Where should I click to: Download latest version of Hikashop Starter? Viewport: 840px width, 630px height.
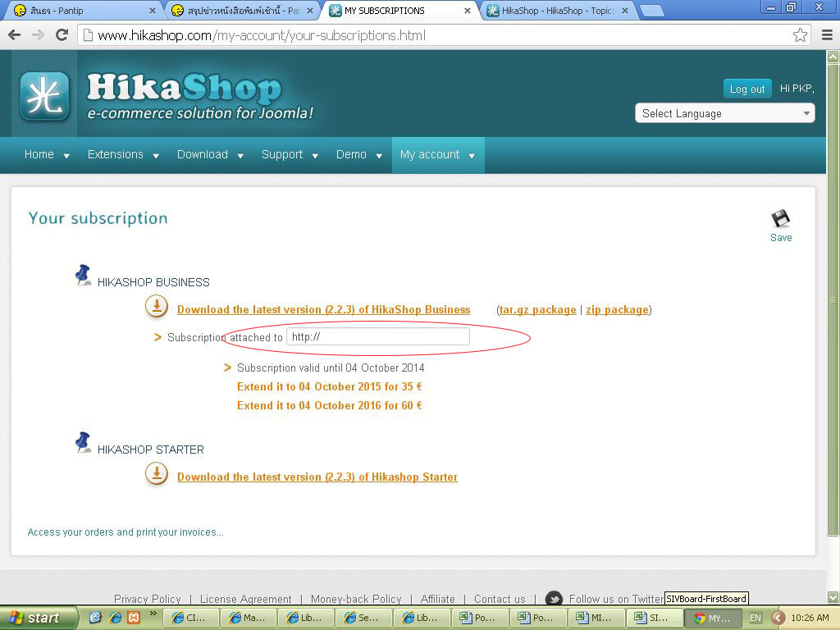[317, 477]
